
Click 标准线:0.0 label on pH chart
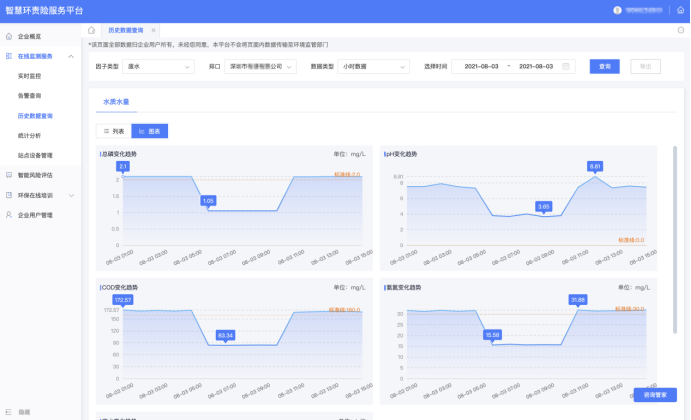[x=631, y=240]
